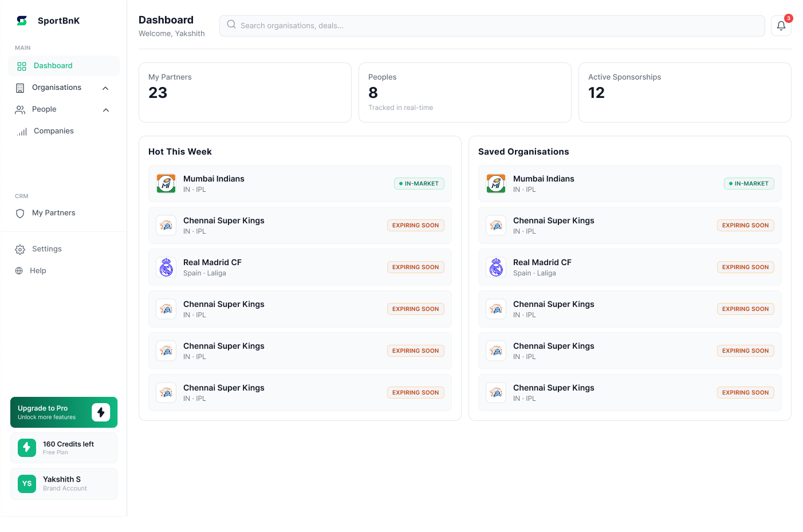Open the My Partners 23 stat card
The width and height of the screenshot is (803, 532).
pos(245,92)
